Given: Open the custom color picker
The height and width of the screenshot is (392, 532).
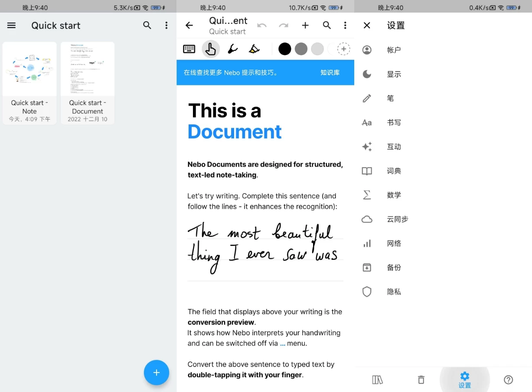Looking at the screenshot, I should pyautogui.click(x=343, y=49).
